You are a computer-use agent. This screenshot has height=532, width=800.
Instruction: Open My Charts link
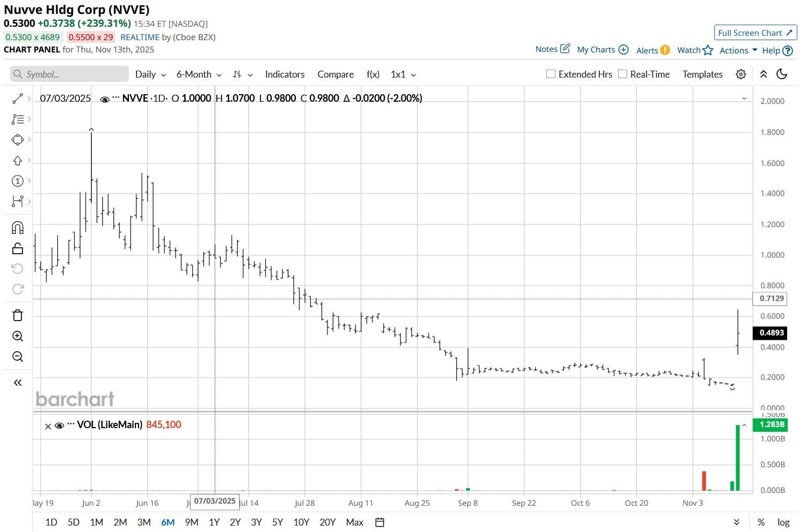click(x=603, y=50)
